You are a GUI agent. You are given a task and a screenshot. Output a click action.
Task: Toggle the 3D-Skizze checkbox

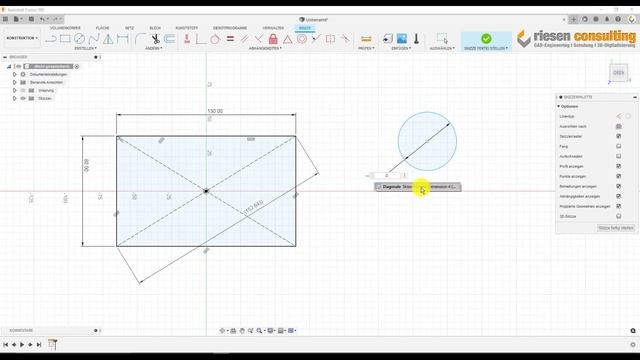click(618, 216)
